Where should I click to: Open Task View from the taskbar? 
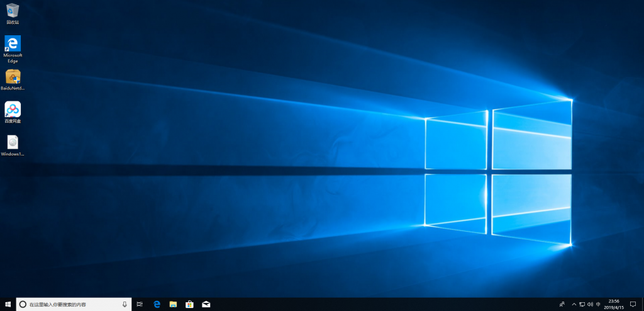pos(140,304)
